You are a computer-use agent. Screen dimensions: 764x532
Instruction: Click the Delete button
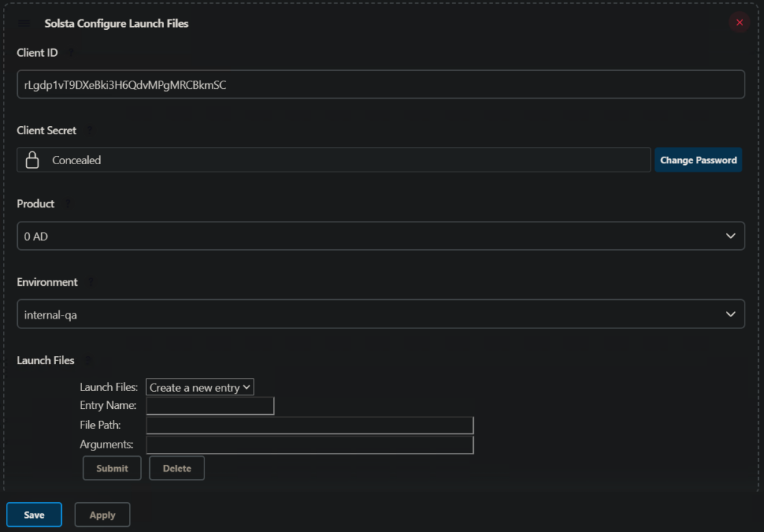coord(177,468)
